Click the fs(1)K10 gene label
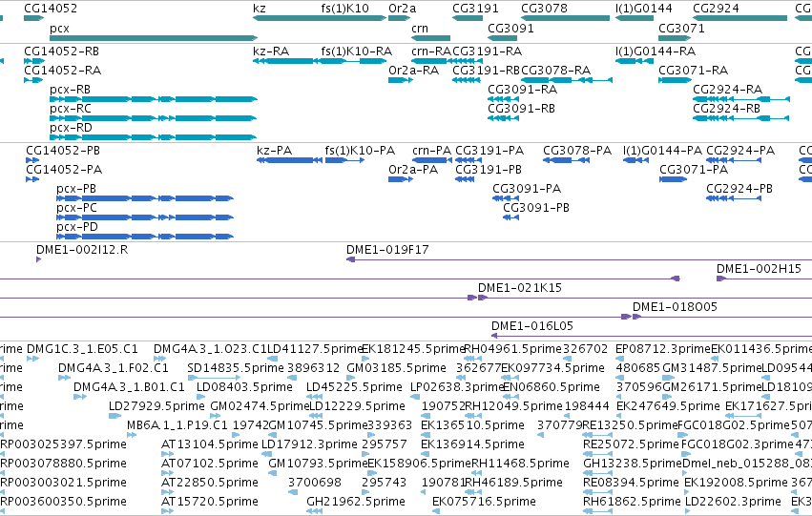This screenshot has height=516, width=812. pyautogui.click(x=344, y=9)
